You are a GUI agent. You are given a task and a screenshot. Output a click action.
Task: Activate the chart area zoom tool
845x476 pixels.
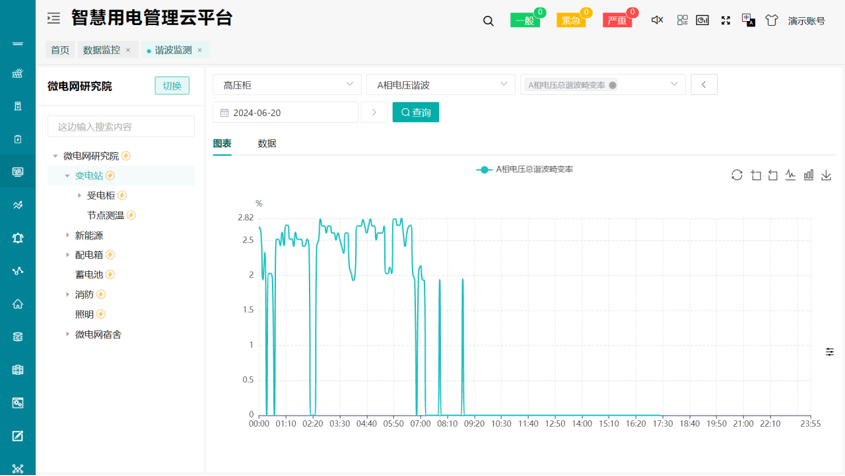click(756, 175)
